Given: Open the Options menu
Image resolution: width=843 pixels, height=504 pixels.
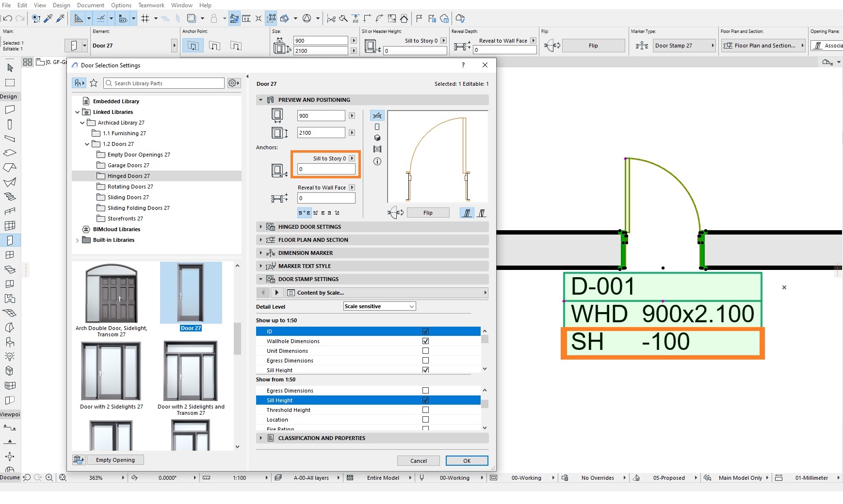Looking at the screenshot, I should (x=121, y=5).
